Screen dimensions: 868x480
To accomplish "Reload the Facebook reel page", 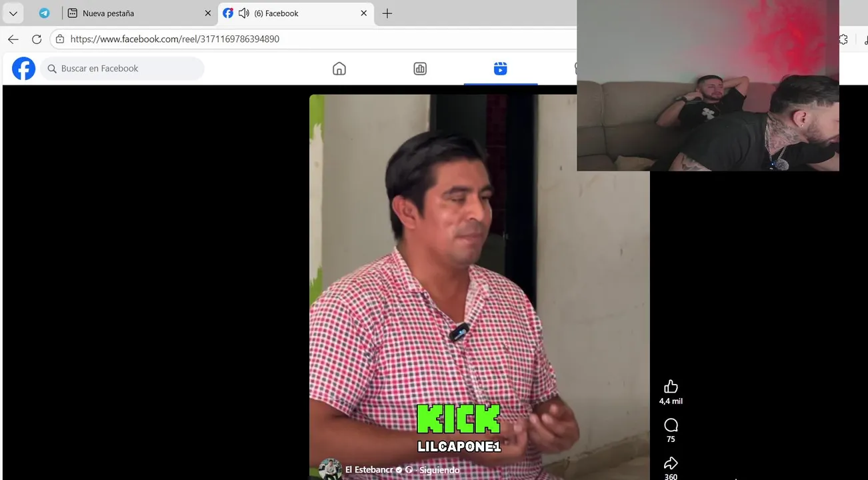I will (37, 39).
